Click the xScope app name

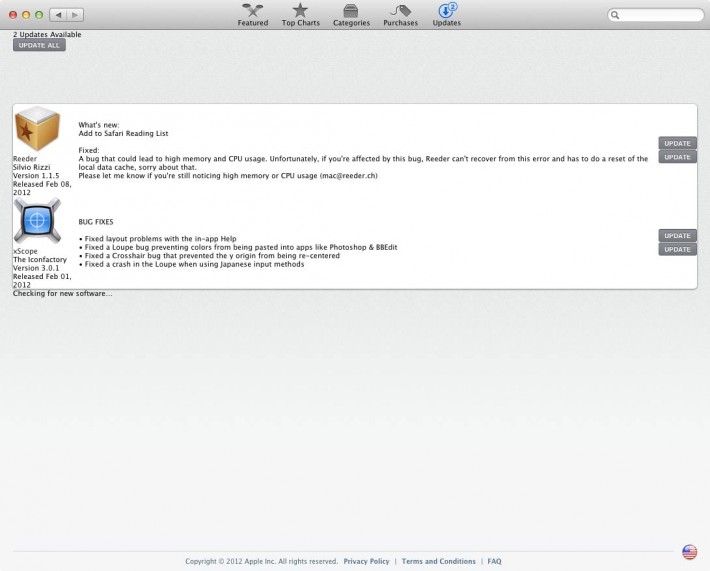[25, 251]
